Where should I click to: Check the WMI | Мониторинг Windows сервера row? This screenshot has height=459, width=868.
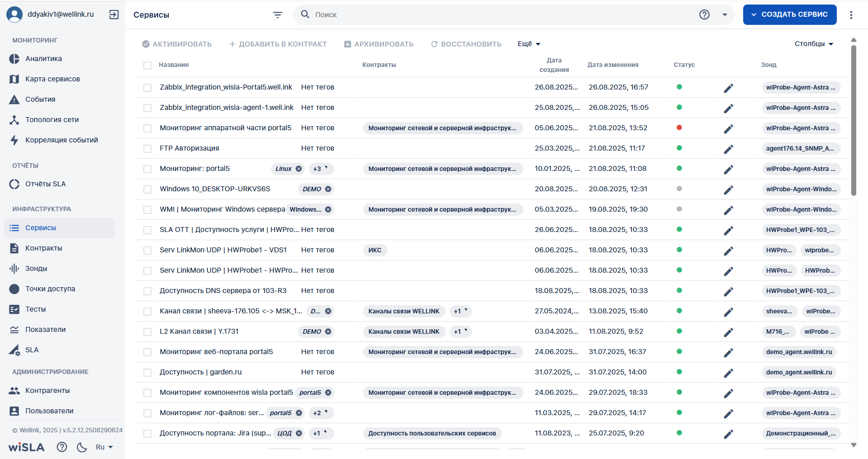147,210
